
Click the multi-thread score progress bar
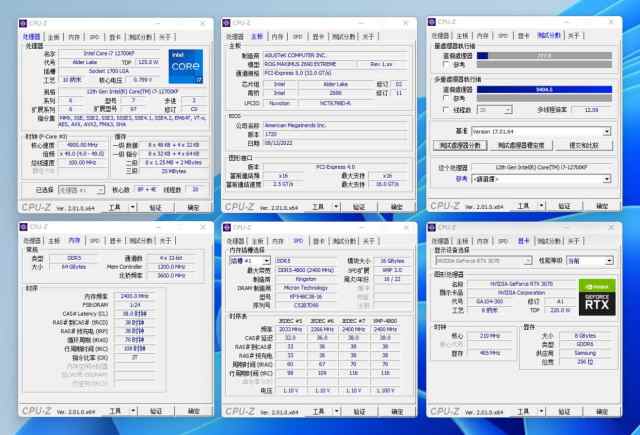click(x=544, y=89)
